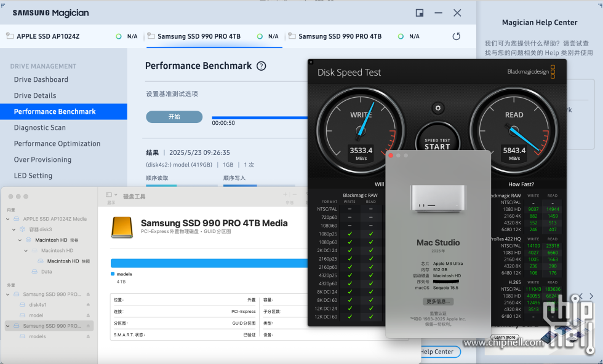The image size is (603, 364).
Task: Click the blue disk usage bar in Disk Utility
Action: tap(209, 263)
